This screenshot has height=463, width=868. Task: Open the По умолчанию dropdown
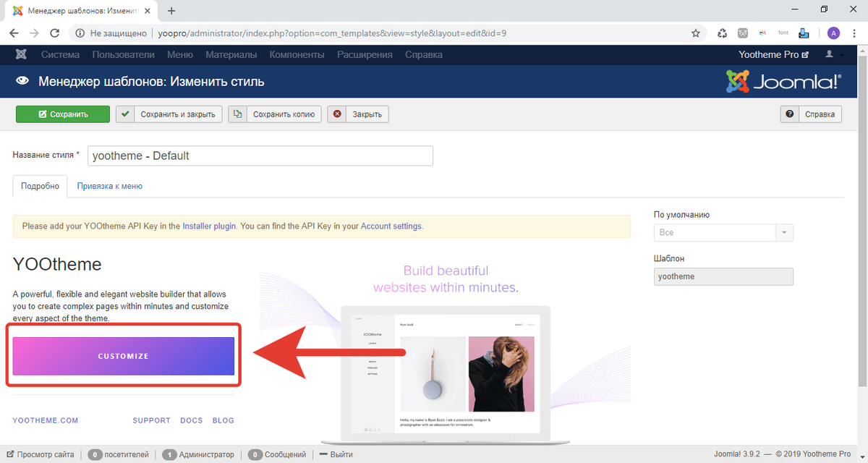tap(723, 233)
